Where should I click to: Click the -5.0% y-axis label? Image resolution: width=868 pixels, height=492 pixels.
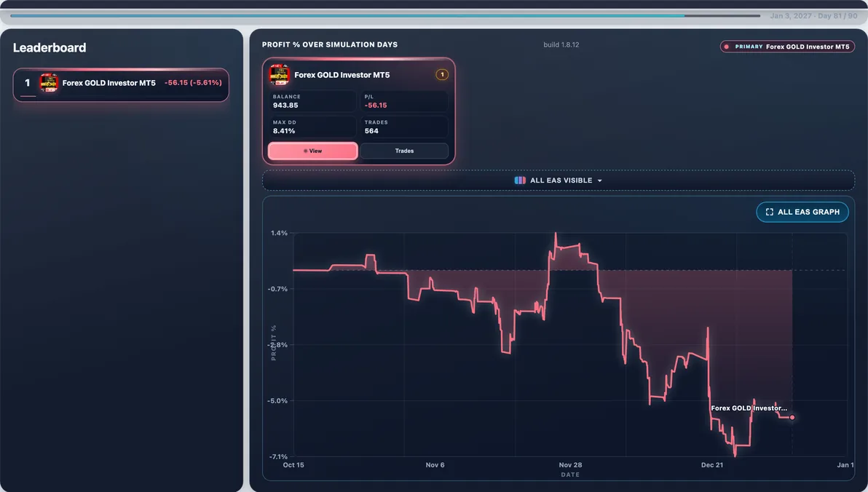click(277, 401)
